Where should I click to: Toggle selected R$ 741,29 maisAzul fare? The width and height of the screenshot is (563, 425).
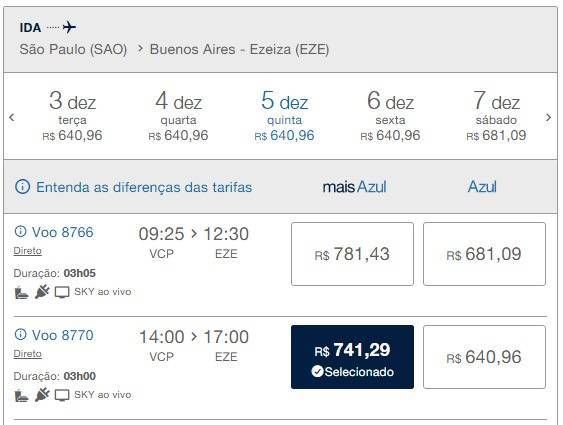pos(352,357)
